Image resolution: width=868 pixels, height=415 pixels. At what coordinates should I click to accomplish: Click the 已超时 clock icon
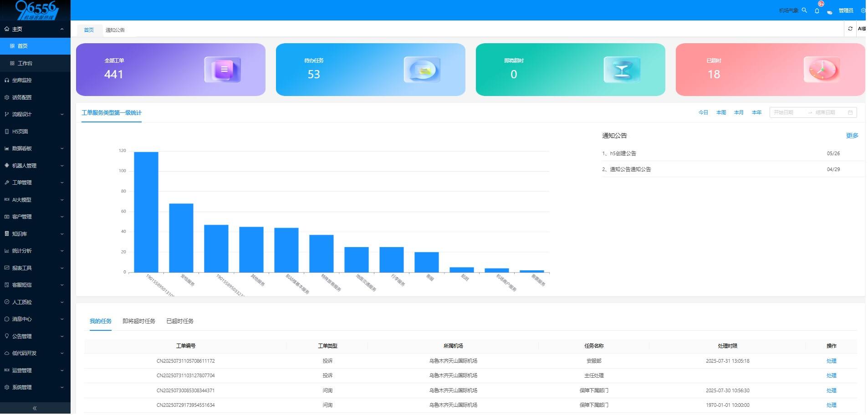(822, 70)
